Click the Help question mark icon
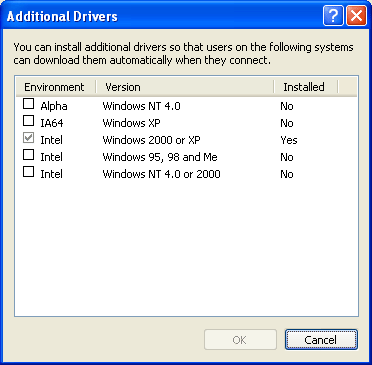Viewport: 372px width, 365px height. [x=333, y=15]
